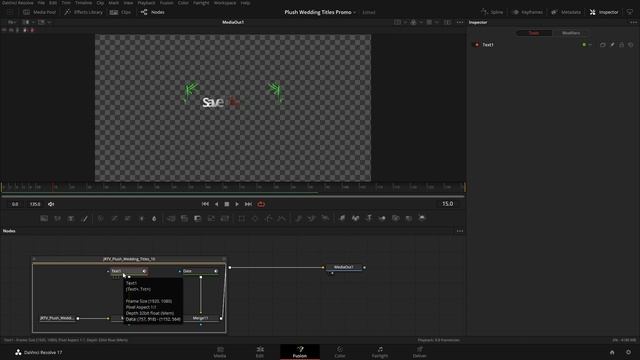Open the viewer Fit zoom dropdown
The height and width of the screenshot is (360, 640).
(12, 22)
